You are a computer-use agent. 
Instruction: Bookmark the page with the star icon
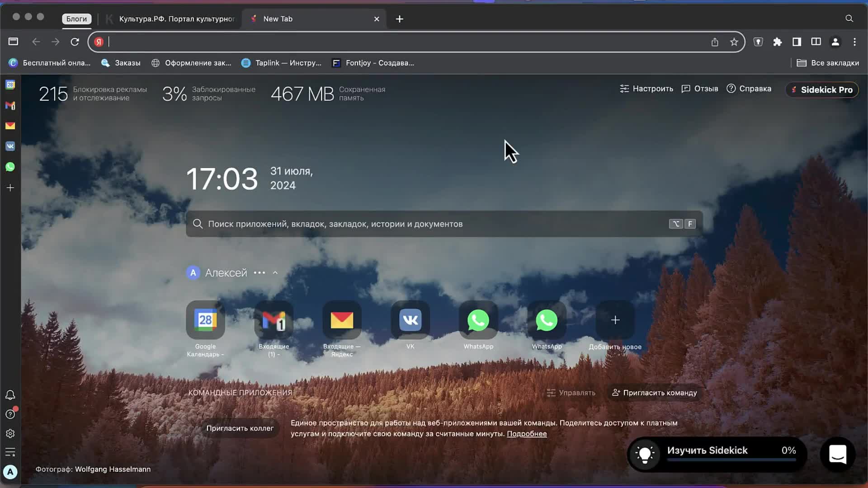coord(734,42)
